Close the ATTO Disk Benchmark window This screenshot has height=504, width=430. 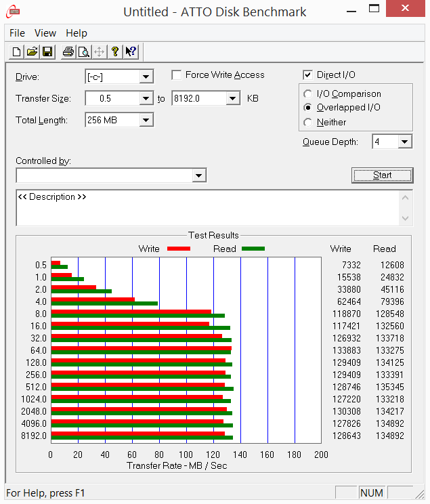coord(405,8)
